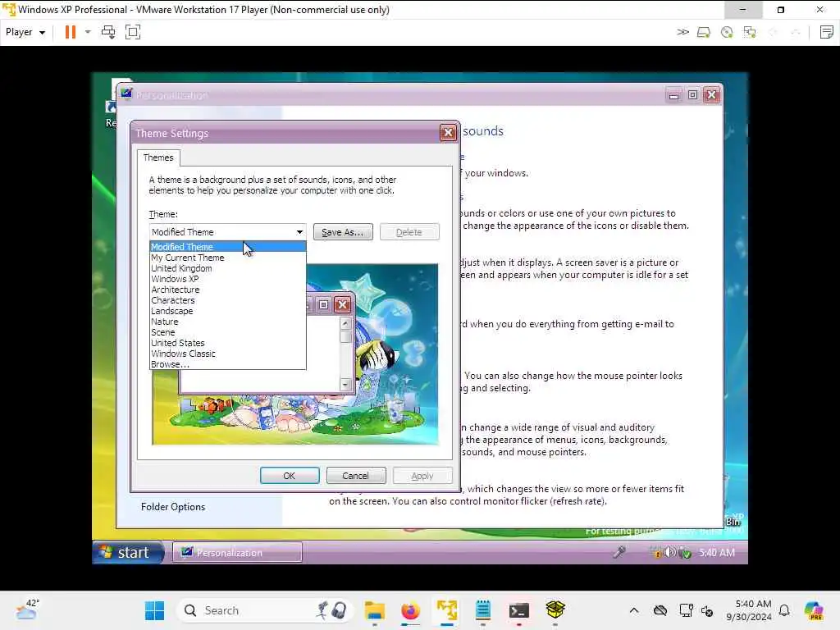840x630 pixels.
Task: Click the yellow box app icon on the host taskbar
Action: (555, 610)
